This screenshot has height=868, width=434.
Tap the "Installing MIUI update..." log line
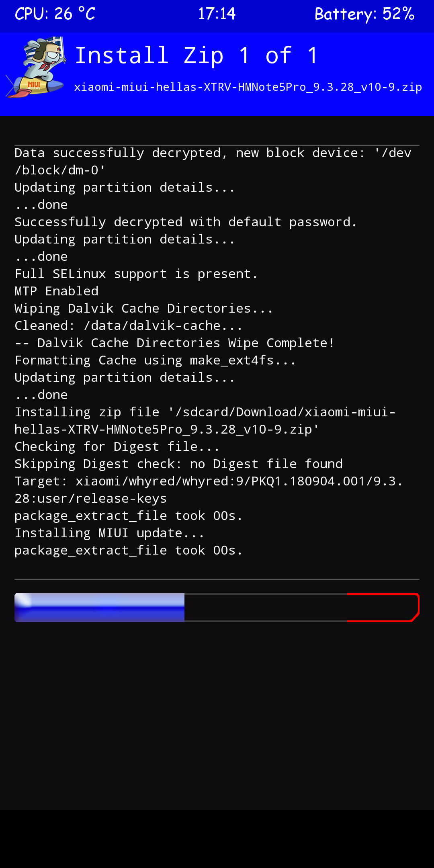(109, 533)
